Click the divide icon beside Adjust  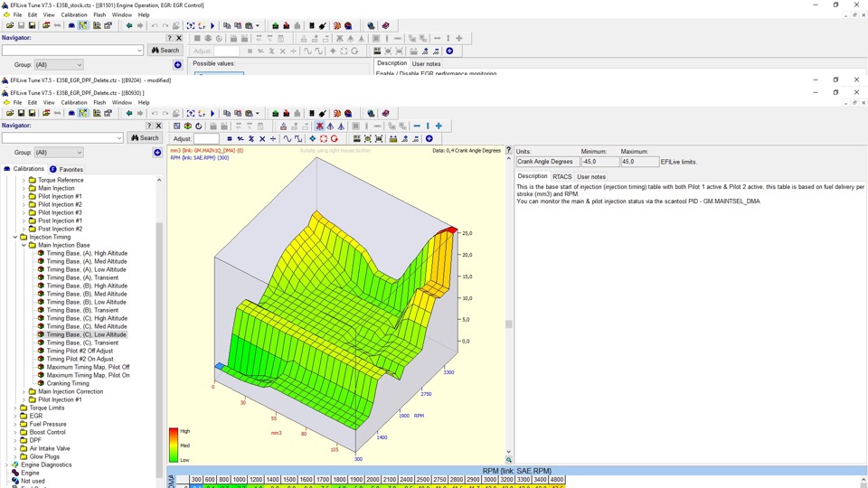273,139
